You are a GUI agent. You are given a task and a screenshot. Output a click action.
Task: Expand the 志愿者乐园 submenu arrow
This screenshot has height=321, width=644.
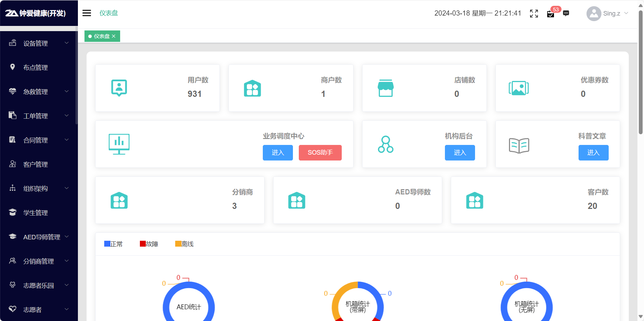[x=67, y=285]
